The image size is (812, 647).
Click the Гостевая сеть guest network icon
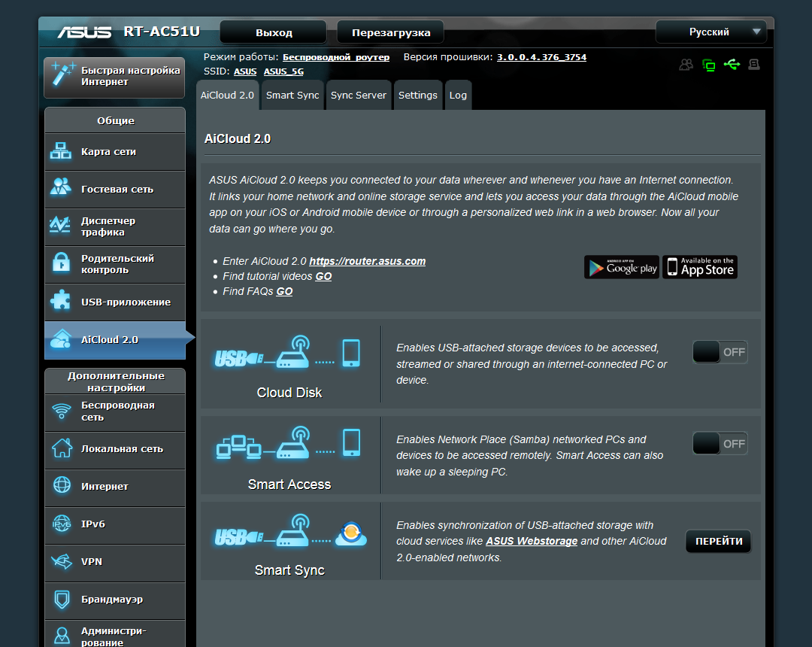pos(61,187)
